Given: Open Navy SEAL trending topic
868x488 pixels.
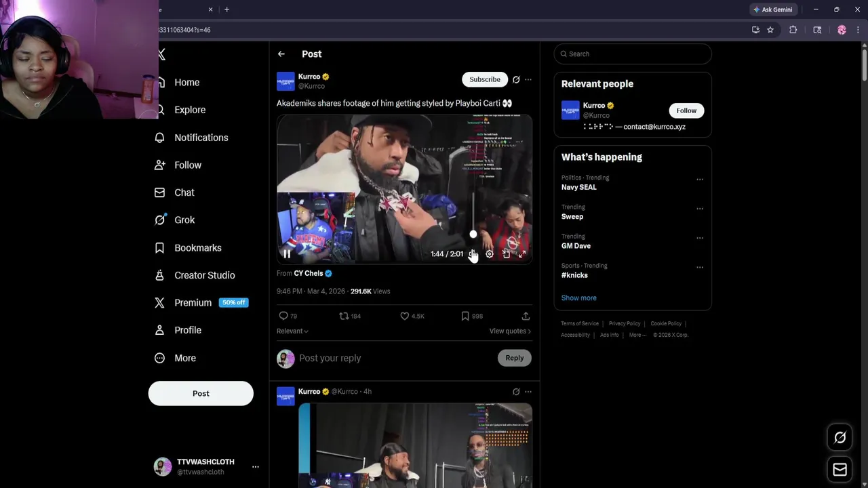Looking at the screenshot, I should pyautogui.click(x=579, y=187).
